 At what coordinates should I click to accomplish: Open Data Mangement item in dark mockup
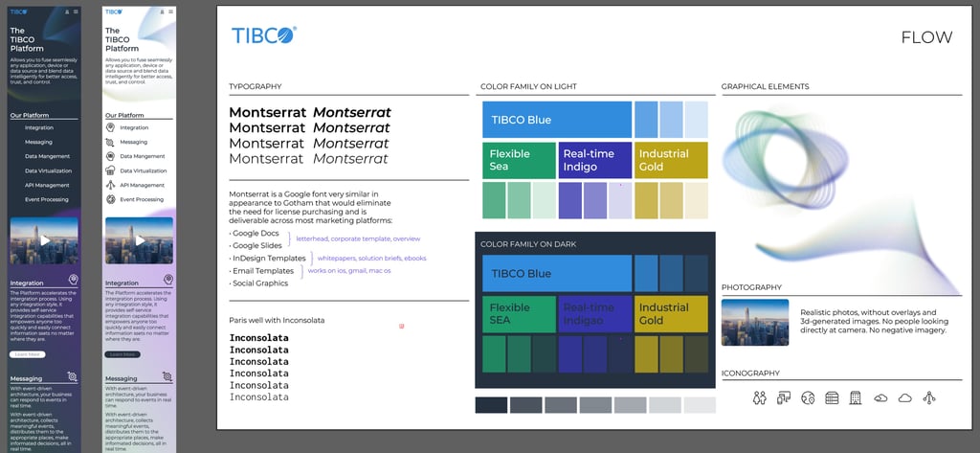pyautogui.click(x=48, y=156)
